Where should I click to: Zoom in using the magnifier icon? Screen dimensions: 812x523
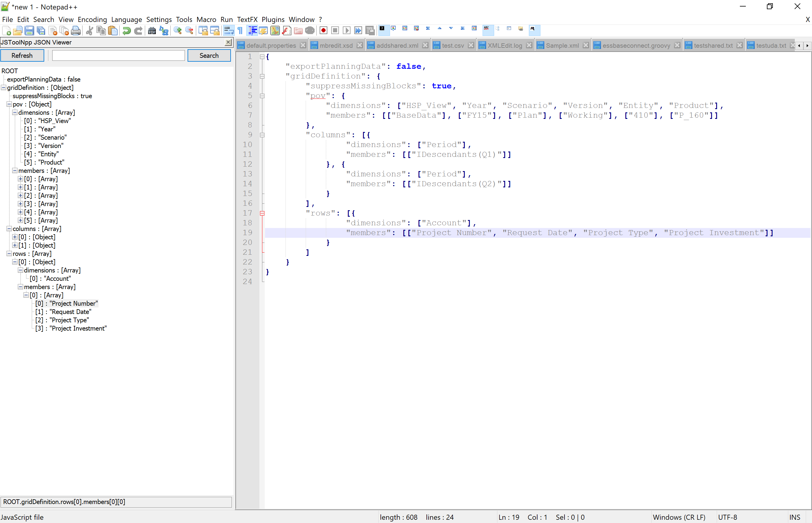click(177, 30)
